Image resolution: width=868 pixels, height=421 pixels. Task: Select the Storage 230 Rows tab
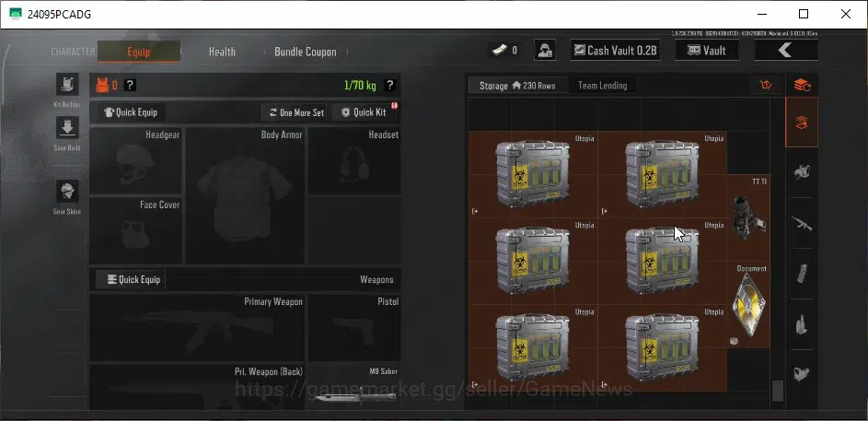518,86
